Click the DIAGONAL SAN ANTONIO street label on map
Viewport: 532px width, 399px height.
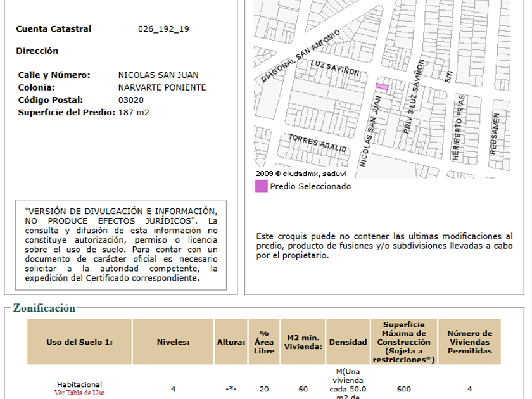300,56
